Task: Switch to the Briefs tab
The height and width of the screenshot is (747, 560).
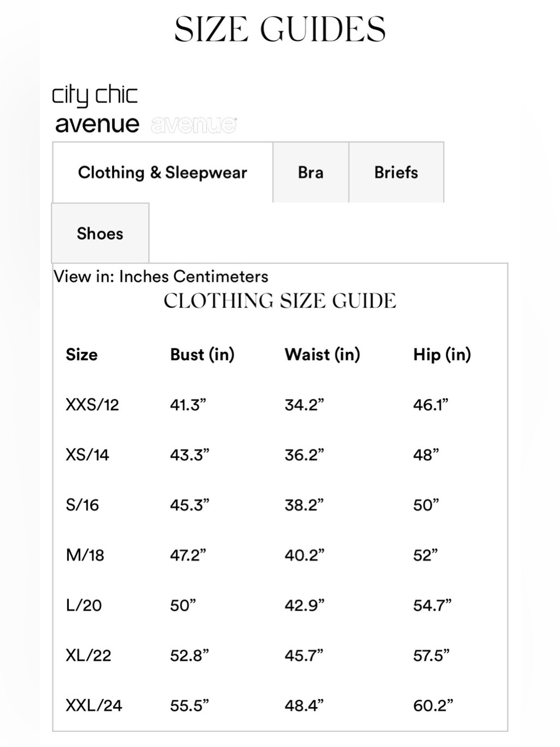Action: [396, 173]
